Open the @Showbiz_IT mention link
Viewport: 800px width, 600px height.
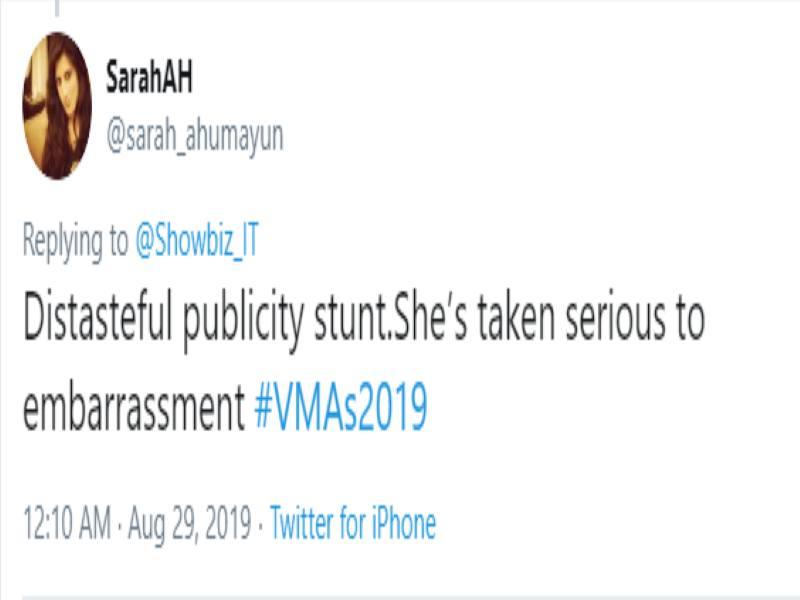click(x=196, y=241)
